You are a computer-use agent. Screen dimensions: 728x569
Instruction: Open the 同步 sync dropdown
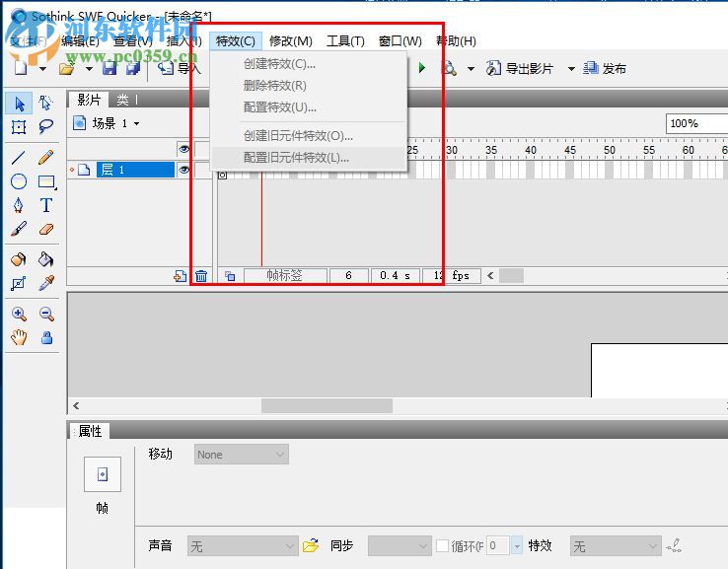400,545
